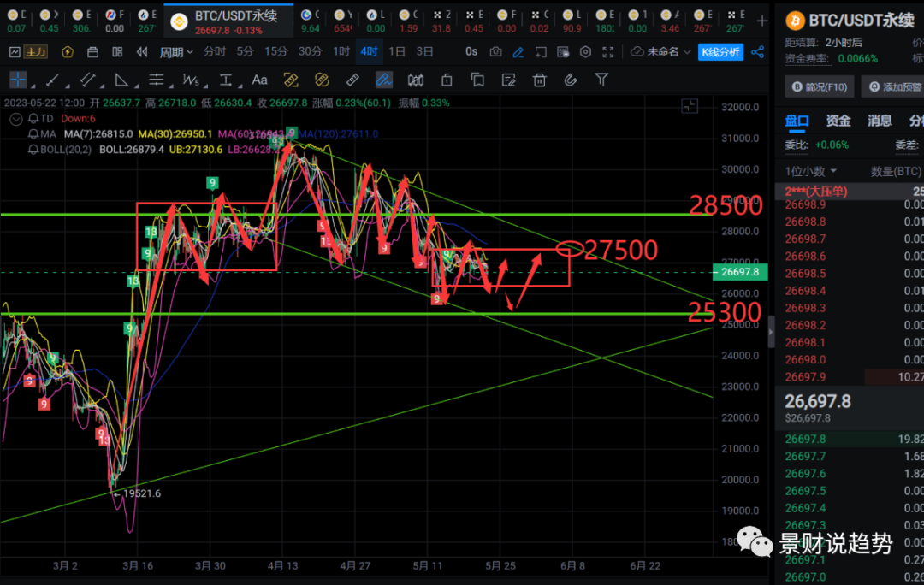Open the 1位小数 decimal precision dropdown
The width and height of the screenshot is (924, 585).
(x=811, y=171)
